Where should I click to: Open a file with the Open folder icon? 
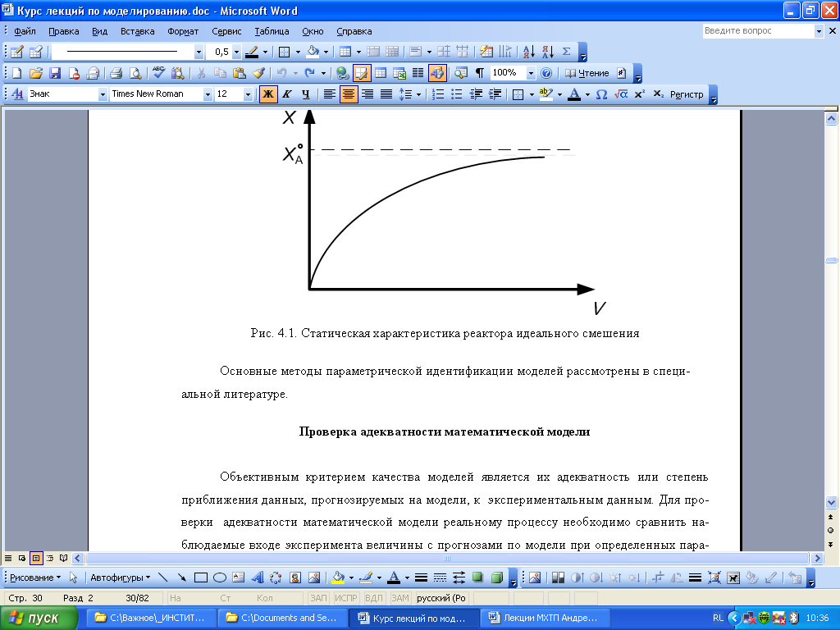pos(36,73)
